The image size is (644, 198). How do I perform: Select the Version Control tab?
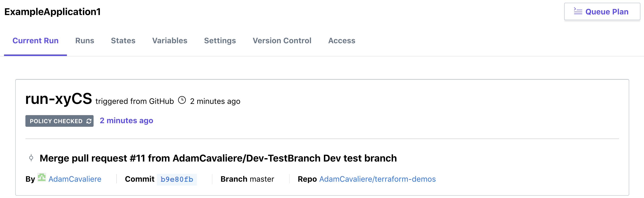pos(282,40)
